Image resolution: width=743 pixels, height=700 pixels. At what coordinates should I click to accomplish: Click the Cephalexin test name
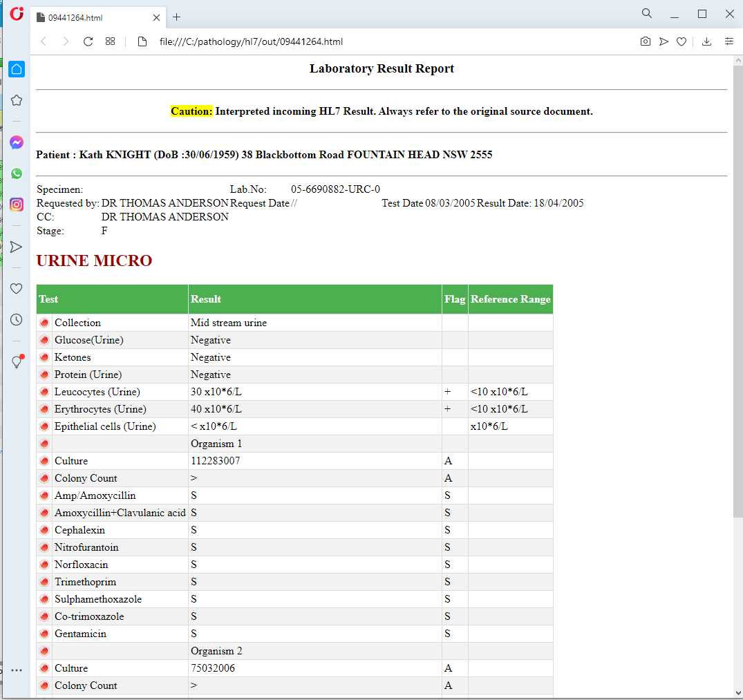pyautogui.click(x=79, y=530)
